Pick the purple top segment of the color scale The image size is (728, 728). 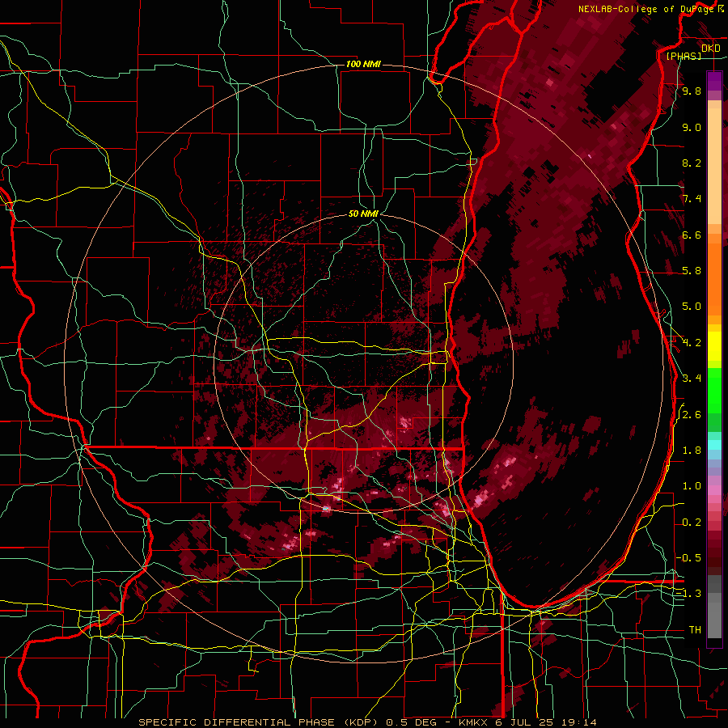714,81
